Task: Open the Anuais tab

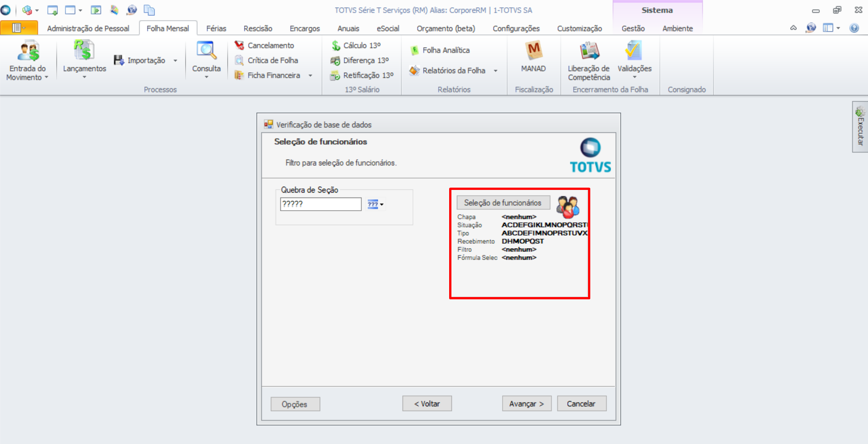Action: point(348,28)
